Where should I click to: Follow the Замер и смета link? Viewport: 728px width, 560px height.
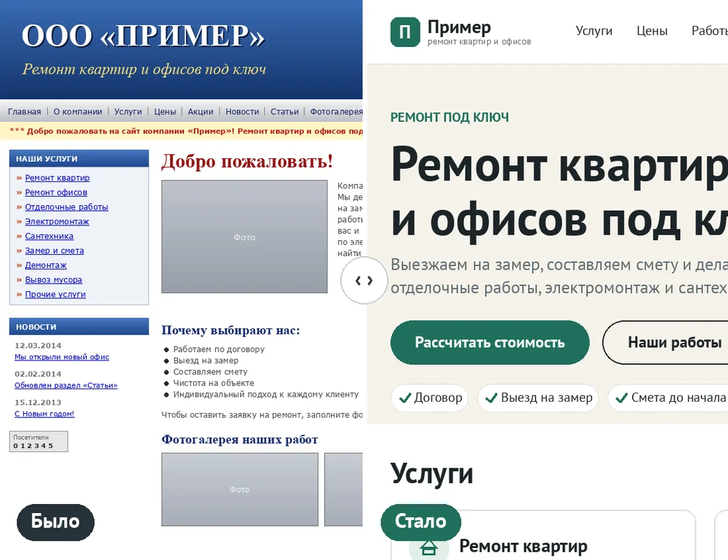55,251
